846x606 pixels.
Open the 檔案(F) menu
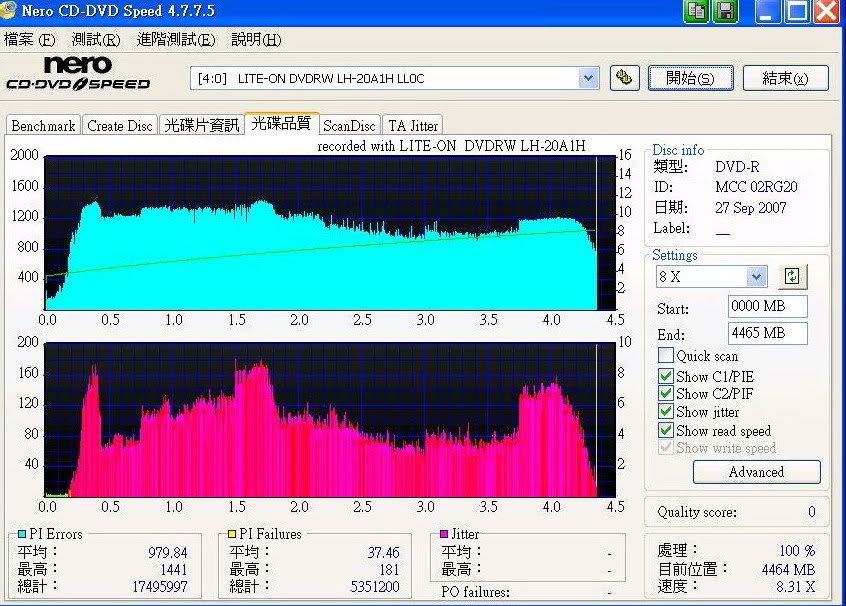pos(29,39)
